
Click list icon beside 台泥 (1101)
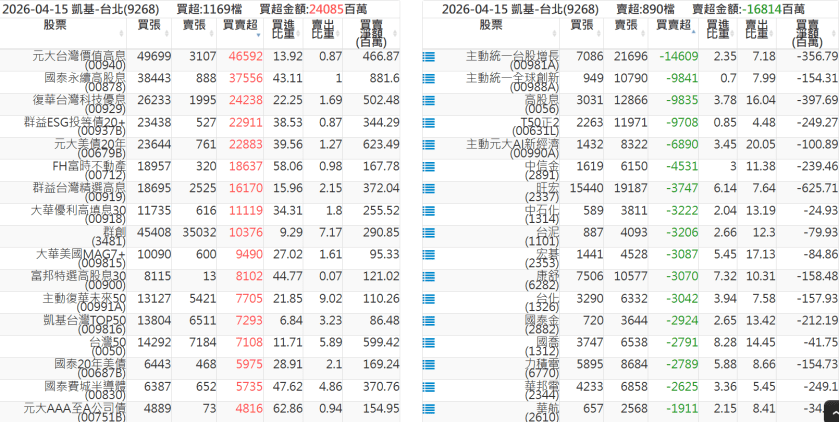tap(429, 233)
